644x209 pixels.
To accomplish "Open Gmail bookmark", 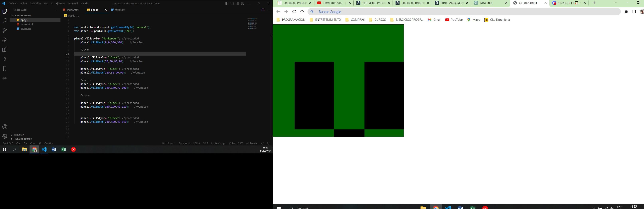I will point(434,20).
